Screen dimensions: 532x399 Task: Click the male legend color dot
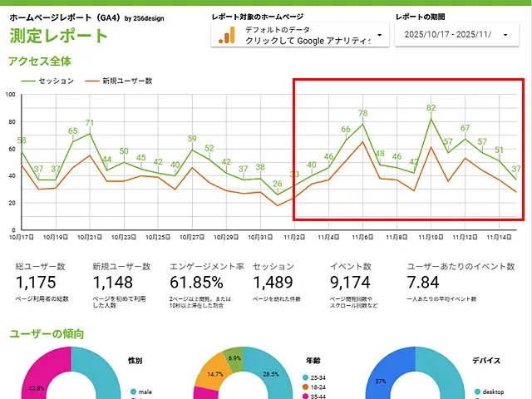[x=132, y=391]
